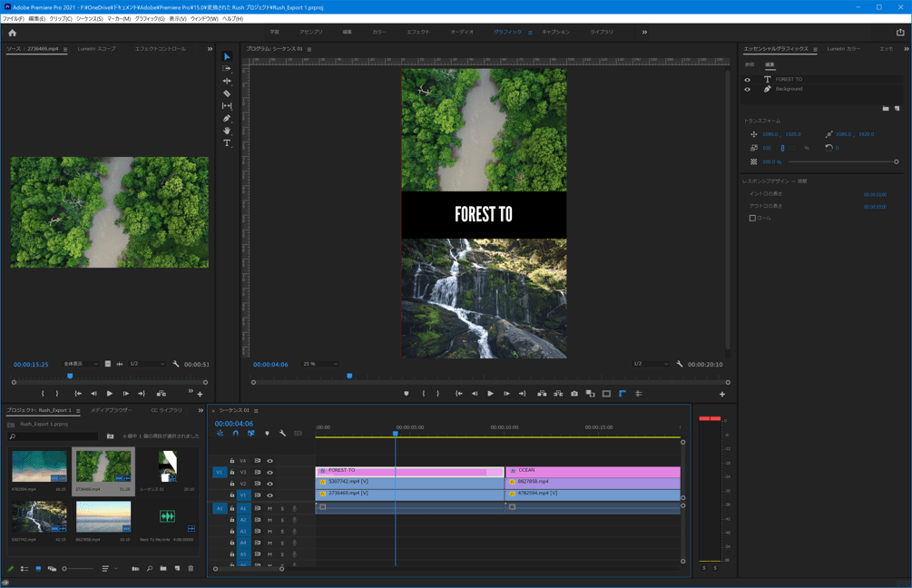Go to the Home screen icon
The width and height of the screenshot is (912, 588).
[12, 33]
